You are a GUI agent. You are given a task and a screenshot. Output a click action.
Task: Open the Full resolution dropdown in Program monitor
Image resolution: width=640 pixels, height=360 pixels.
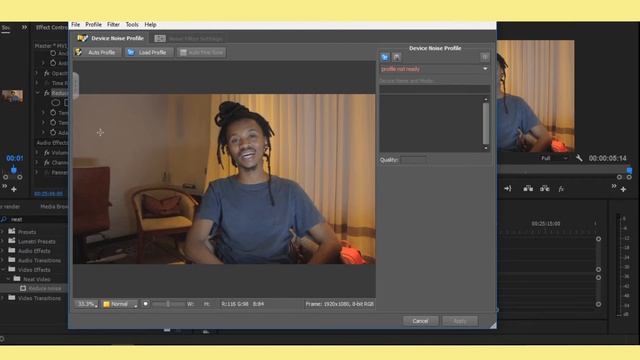tap(553, 158)
